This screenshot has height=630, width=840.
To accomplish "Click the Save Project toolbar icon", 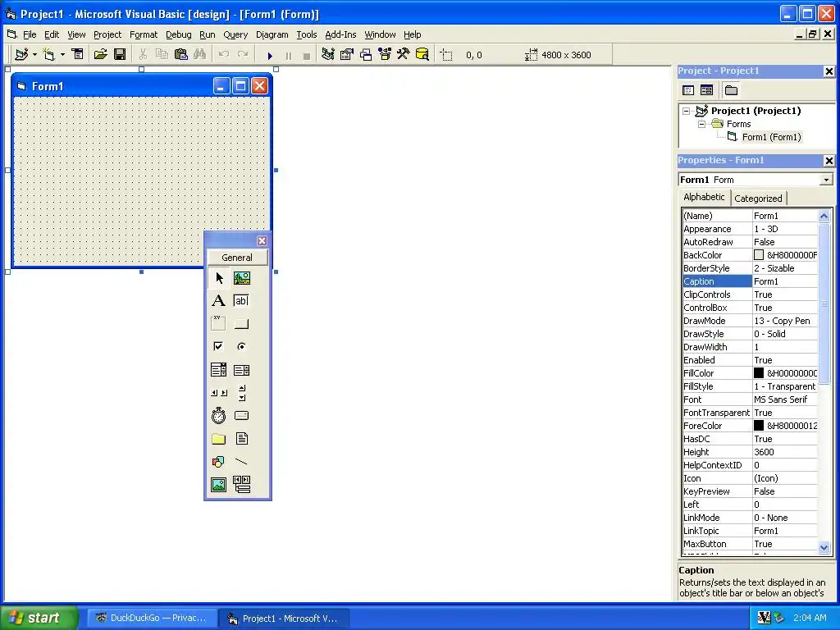I will point(120,54).
